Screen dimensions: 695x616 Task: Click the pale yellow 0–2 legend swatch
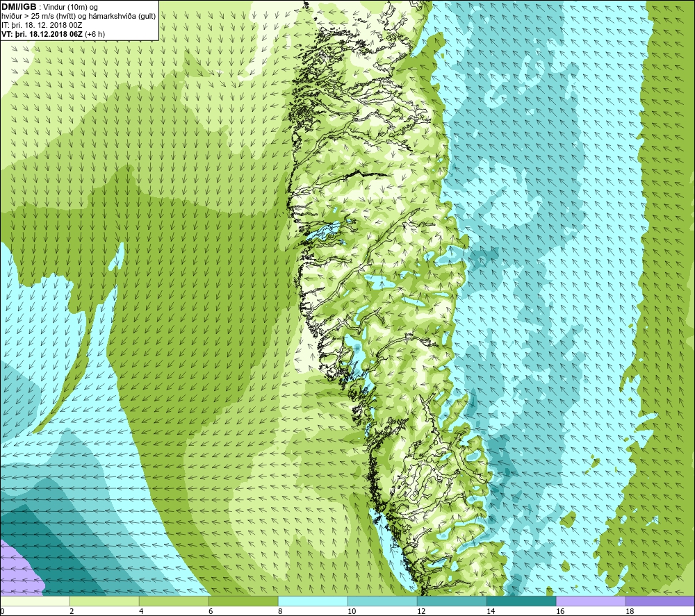click(35, 601)
